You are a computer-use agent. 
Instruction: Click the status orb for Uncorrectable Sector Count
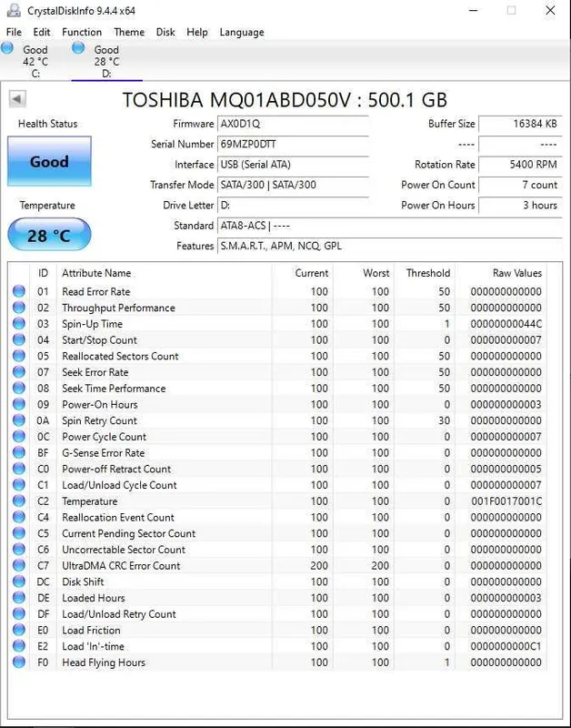click(18, 550)
